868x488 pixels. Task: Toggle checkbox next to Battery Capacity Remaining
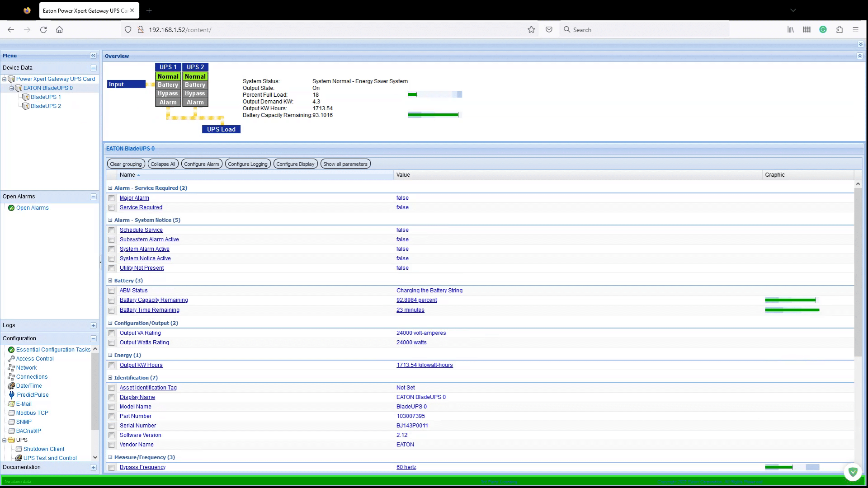tap(112, 300)
